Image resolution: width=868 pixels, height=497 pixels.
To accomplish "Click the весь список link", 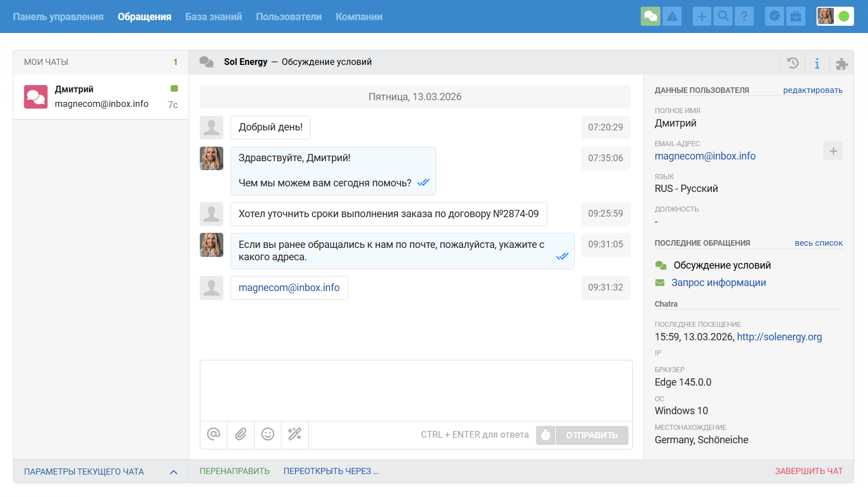I will (819, 243).
